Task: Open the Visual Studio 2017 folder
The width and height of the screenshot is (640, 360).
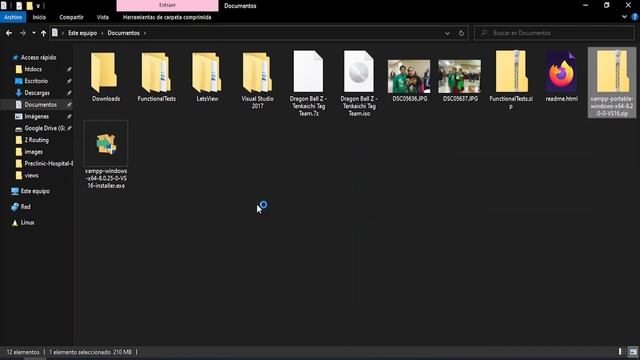Action: tap(257, 80)
